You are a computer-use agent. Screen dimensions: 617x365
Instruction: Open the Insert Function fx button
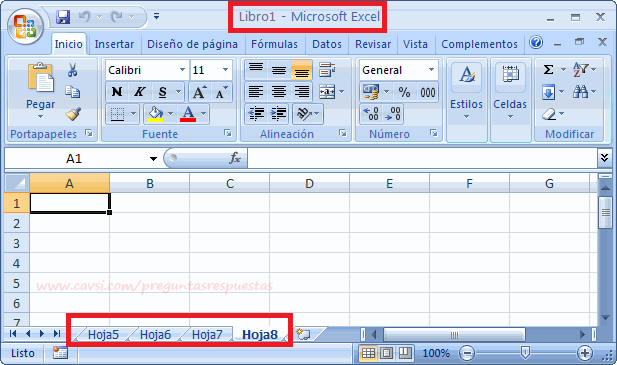[235, 158]
